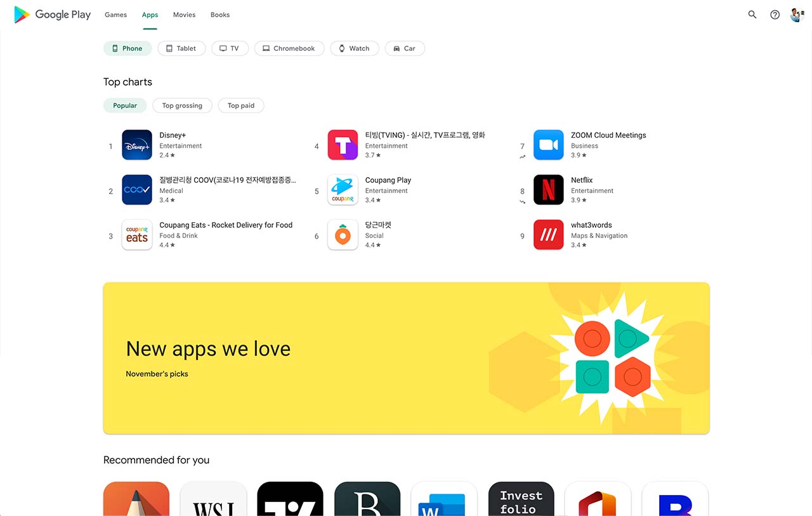Select the TVING app icon
The height and width of the screenshot is (516, 812).
click(343, 145)
